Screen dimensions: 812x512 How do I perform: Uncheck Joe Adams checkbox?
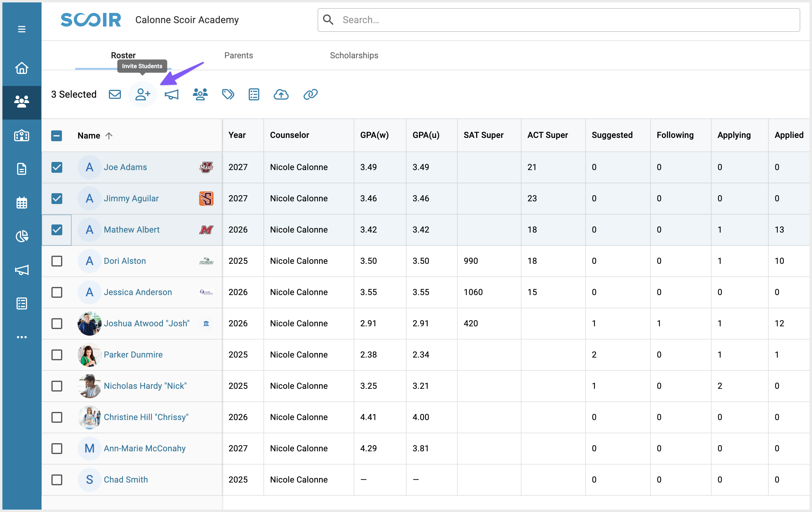(x=57, y=167)
